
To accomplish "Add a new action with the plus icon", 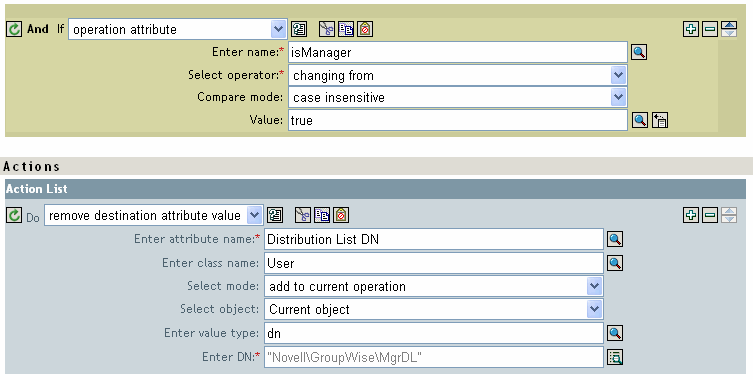I will click(691, 215).
